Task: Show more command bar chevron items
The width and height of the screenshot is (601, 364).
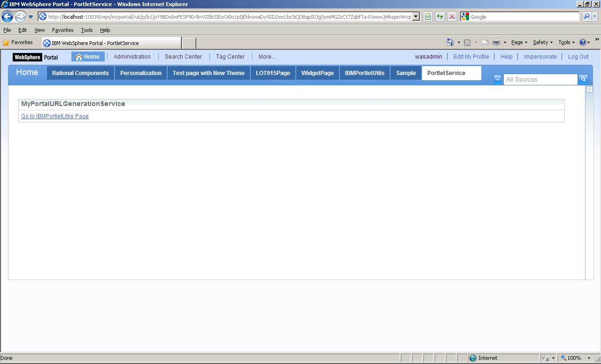Action: [x=597, y=40]
